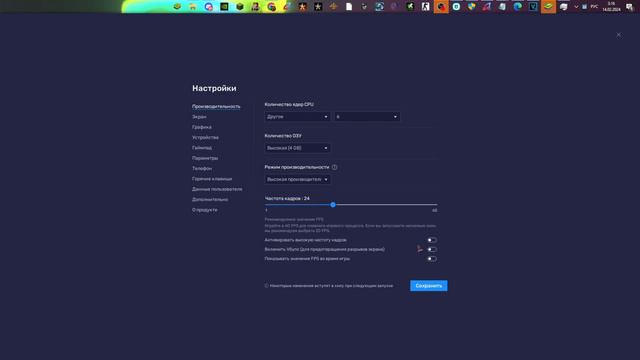Open the performance mode dropdown
This screenshot has width=640, height=360.
[x=297, y=180]
